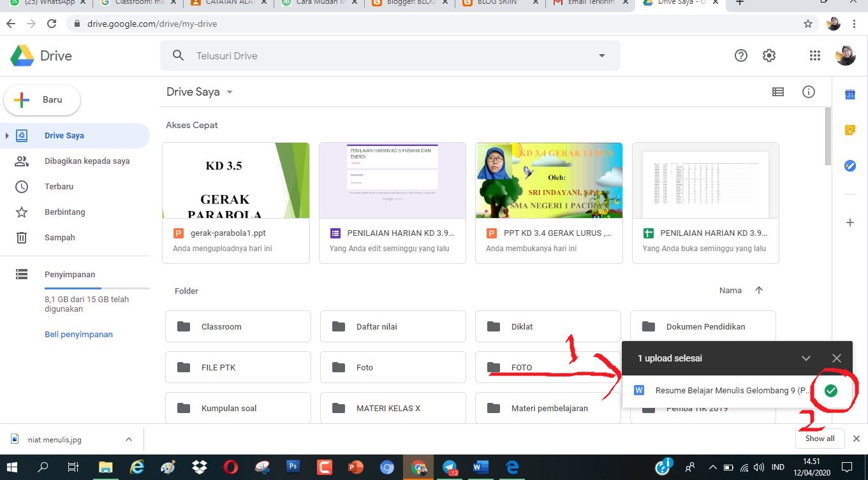Open the Google apps grid
The width and height of the screenshot is (868, 480).
[x=814, y=55]
